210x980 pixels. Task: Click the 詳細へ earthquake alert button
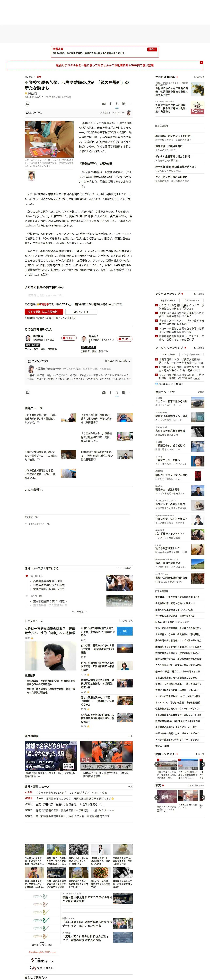[x=152, y=49]
